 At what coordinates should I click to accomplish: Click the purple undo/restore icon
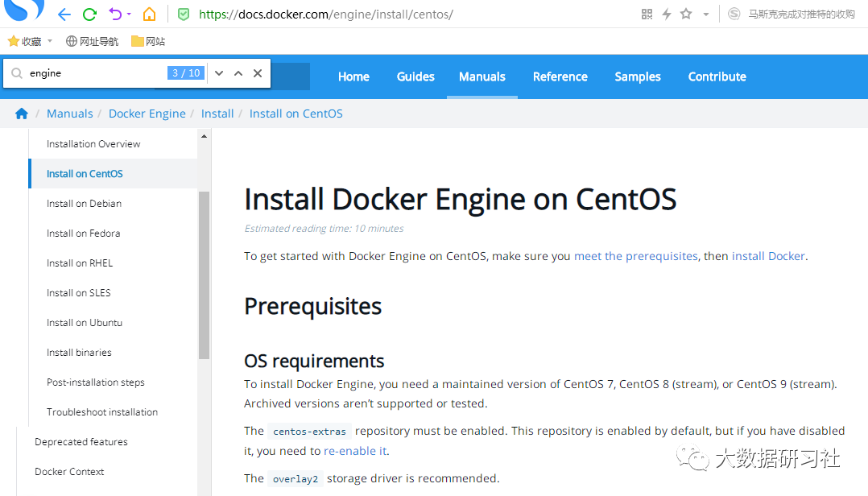115,14
